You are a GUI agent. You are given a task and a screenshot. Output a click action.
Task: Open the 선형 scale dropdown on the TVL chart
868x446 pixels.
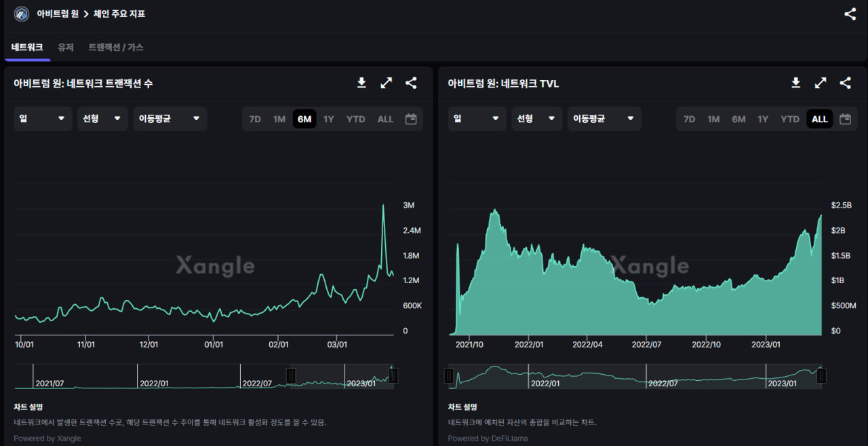click(536, 118)
